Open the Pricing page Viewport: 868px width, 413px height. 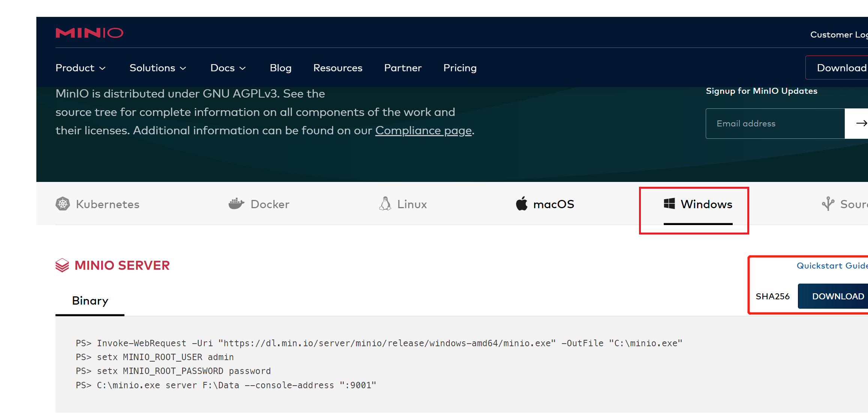point(460,68)
